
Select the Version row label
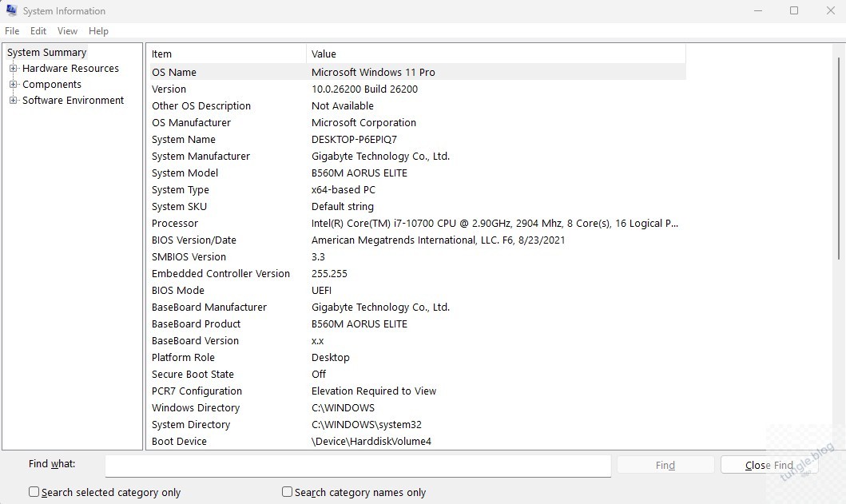pyautogui.click(x=169, y=89)
